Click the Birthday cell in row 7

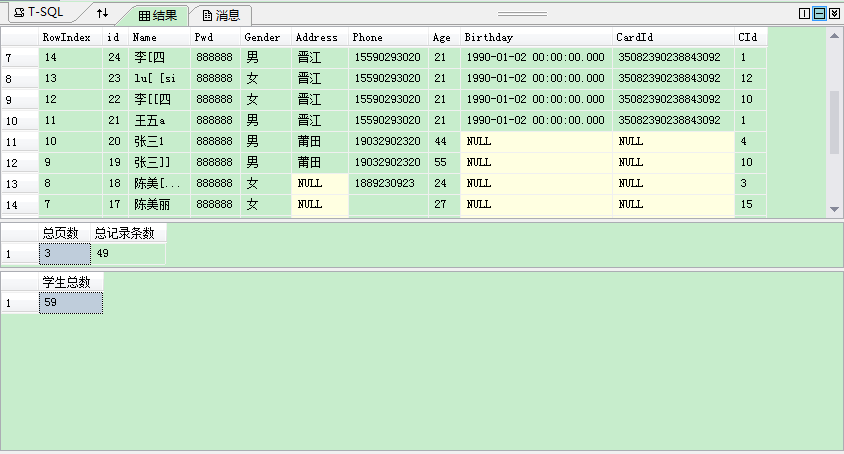coord(536,57)
